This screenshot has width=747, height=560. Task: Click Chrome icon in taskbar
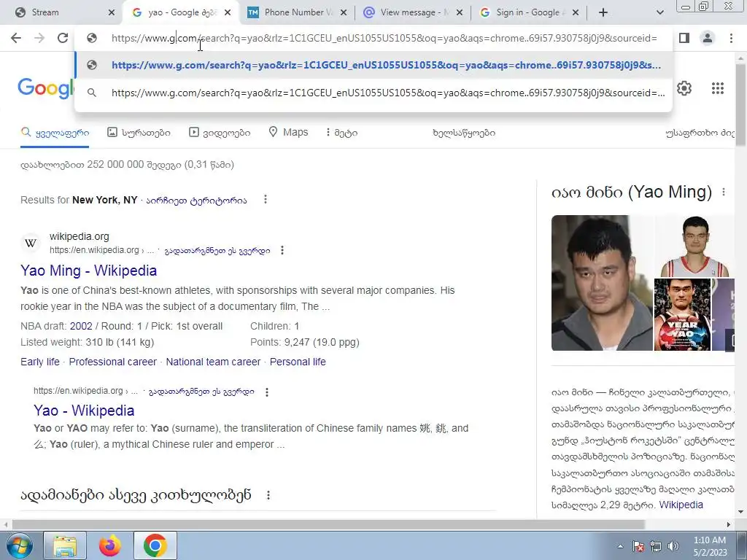tap(155, 545)
